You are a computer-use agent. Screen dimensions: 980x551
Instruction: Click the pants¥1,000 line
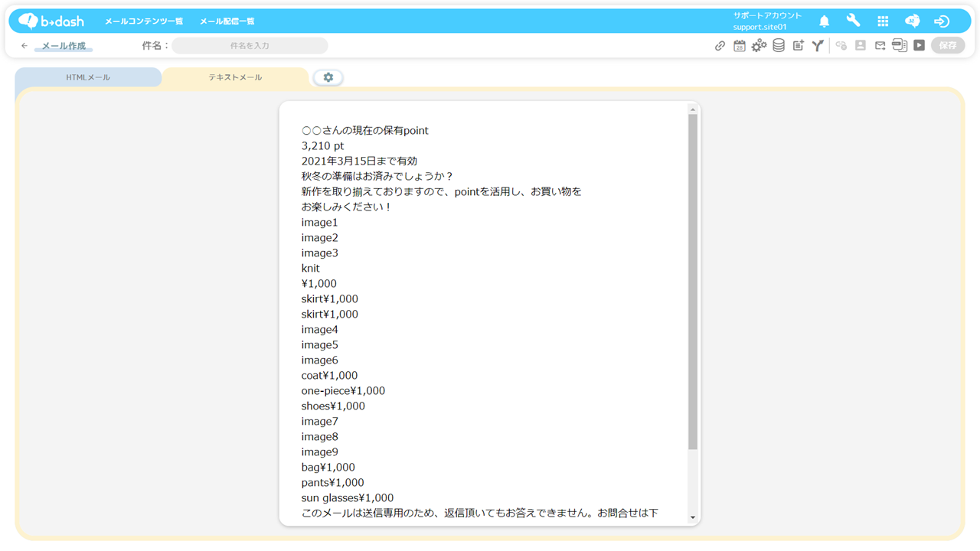[x=332, y=483]
